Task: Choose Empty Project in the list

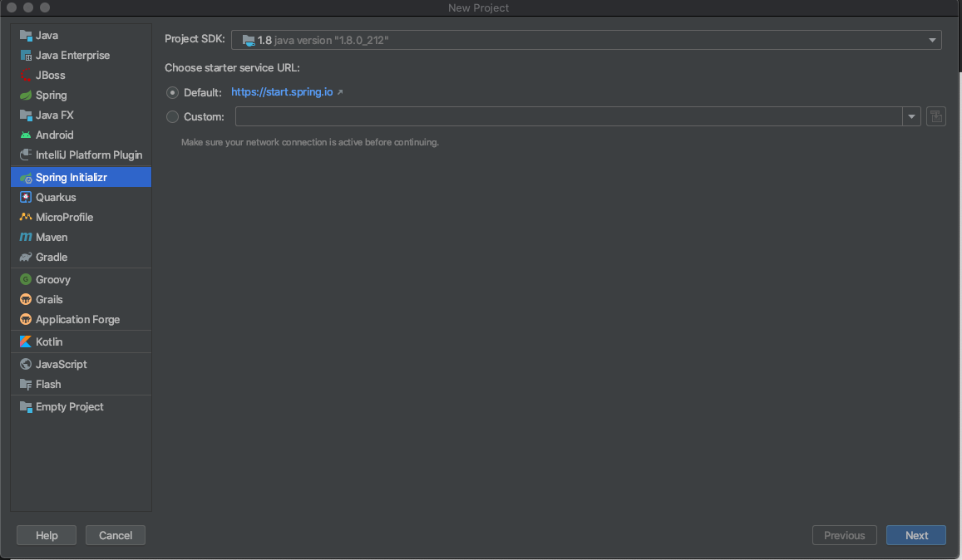Action: click(x=81, y=406)
